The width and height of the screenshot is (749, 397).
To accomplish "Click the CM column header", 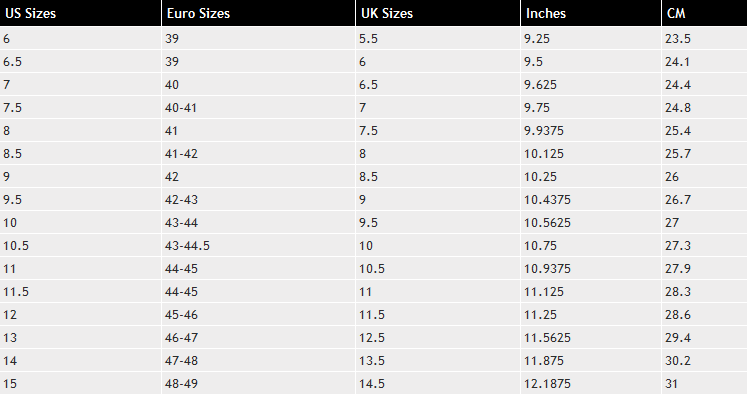I will [x=705, y=13].
